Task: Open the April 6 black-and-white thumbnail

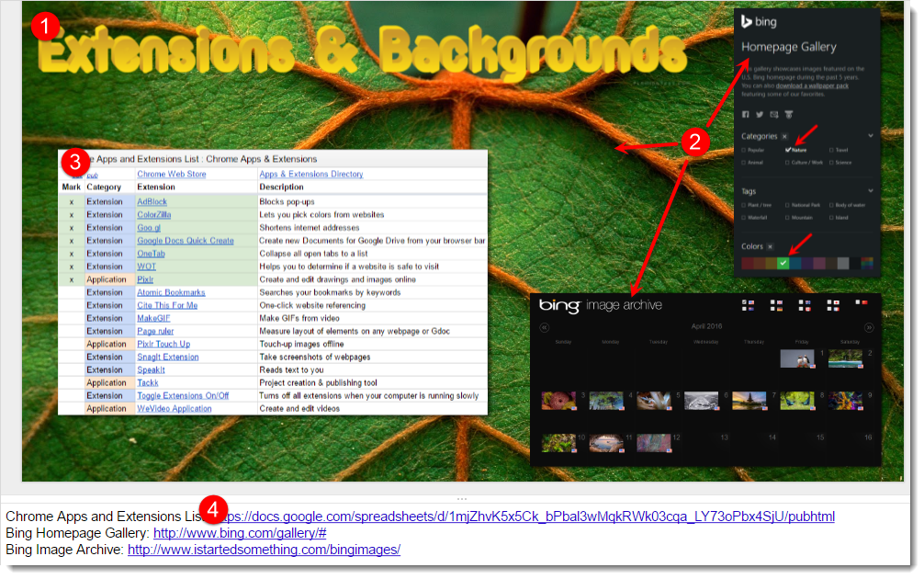Action: coord(701,401)
